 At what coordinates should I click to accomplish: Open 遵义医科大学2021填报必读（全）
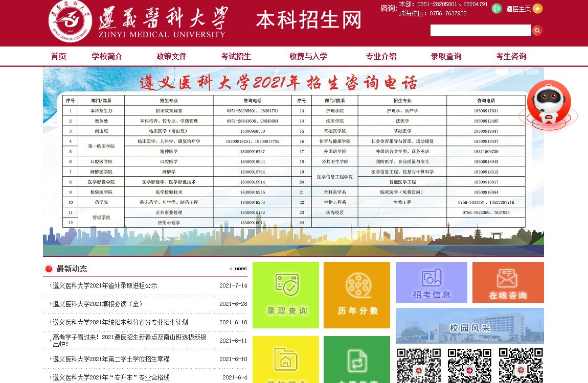[x=98, y=304]
